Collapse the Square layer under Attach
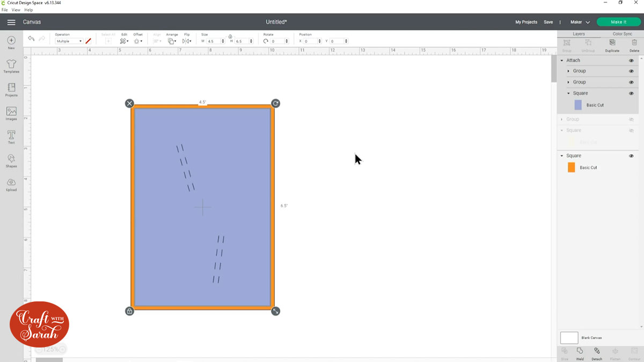The height and width of the screenshot is (362, 644). (x=568, y=93)
